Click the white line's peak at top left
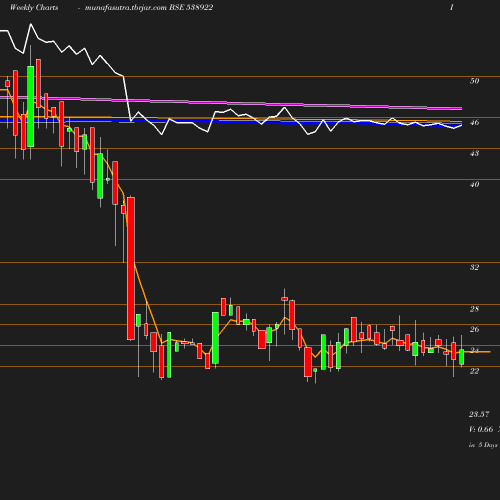500x500 pixels. [x=31, y=24]
